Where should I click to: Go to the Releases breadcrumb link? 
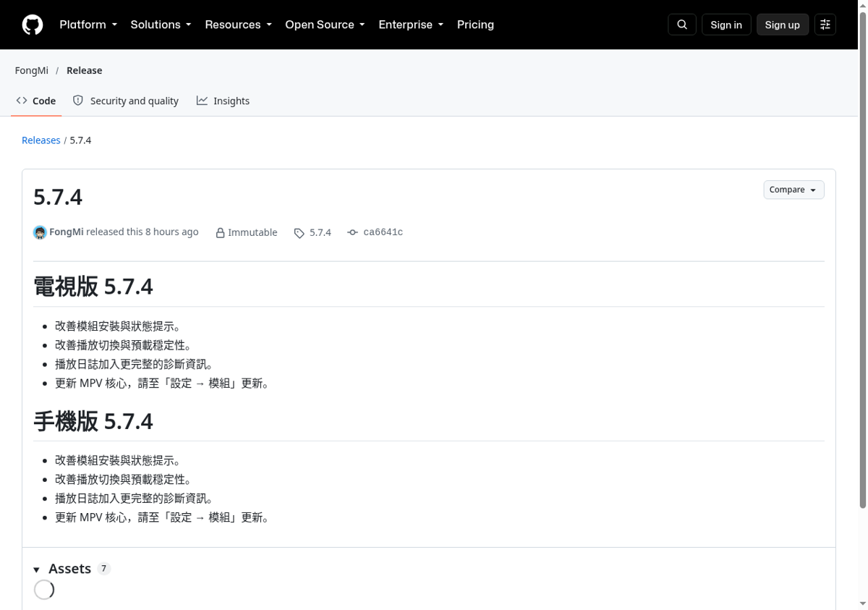(x=41, y=140)
